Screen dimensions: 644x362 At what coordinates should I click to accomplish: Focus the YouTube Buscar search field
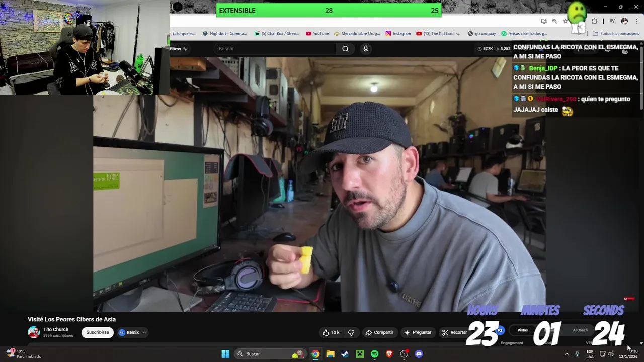pyautogui.click(x=276, y=49)
